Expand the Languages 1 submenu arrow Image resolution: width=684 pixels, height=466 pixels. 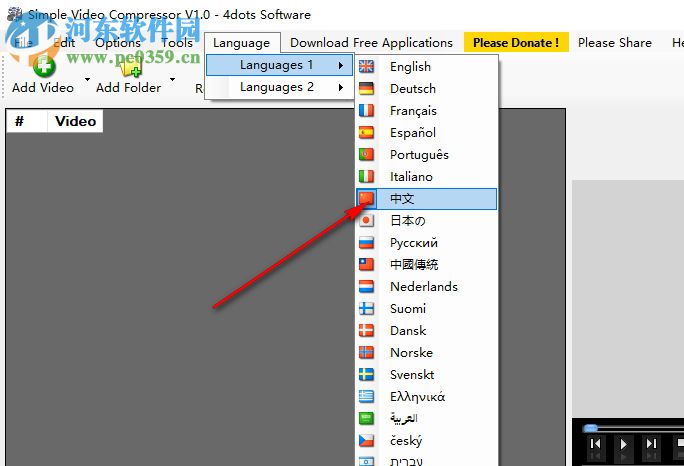[341, 65]
